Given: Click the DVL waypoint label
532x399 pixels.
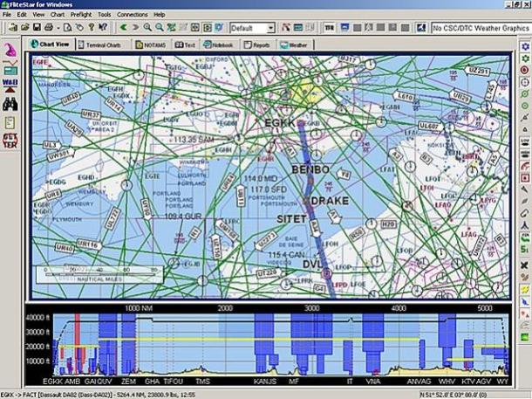Looking at the screenshot, I should click(312, 265).
